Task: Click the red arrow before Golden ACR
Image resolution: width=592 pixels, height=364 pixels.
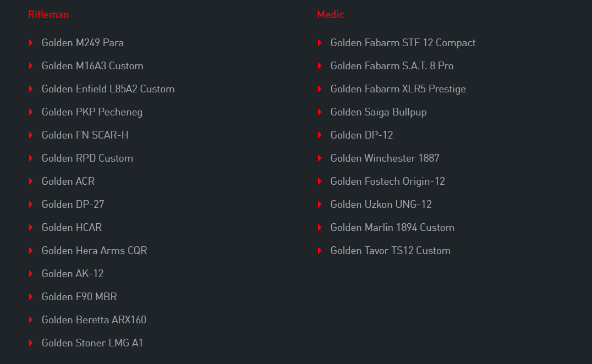Action: (x=31, y=181)
